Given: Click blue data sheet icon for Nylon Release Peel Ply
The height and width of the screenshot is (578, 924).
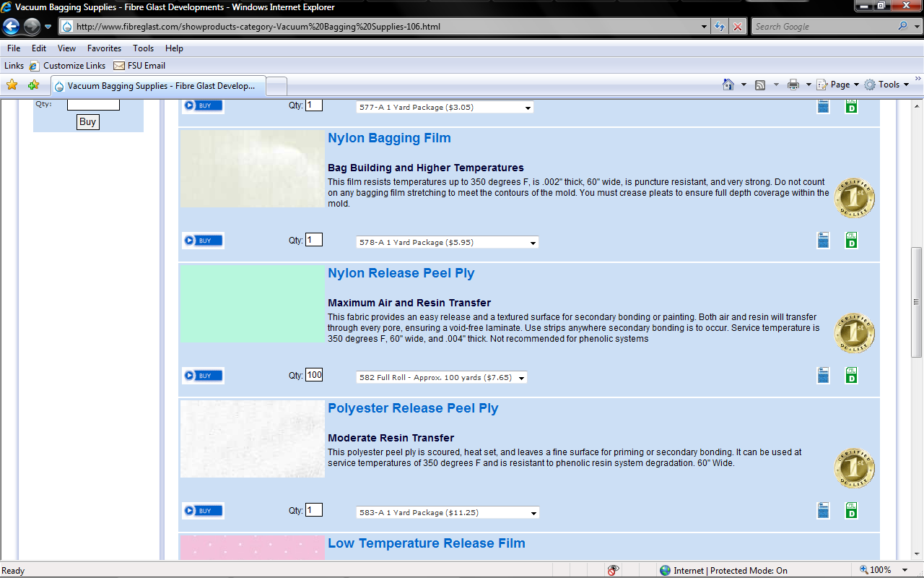Looking at the screenshot, I should click(x=824, y=376).
